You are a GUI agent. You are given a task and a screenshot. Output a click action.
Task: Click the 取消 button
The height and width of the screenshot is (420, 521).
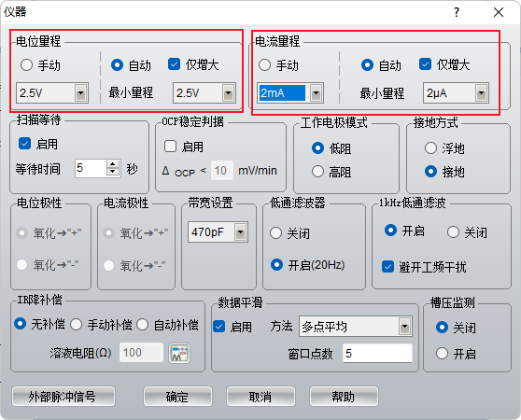[260, 397]
